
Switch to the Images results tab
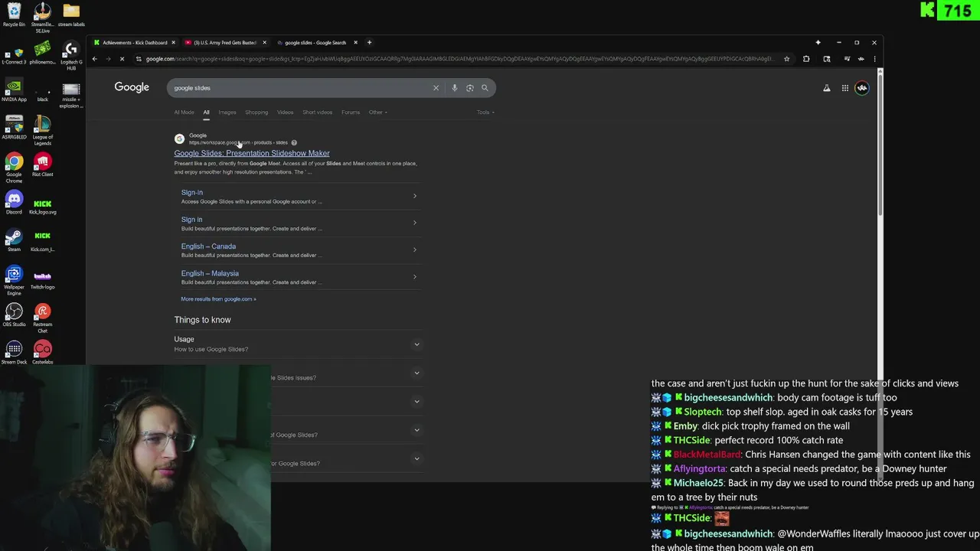[x=227, y=112]
